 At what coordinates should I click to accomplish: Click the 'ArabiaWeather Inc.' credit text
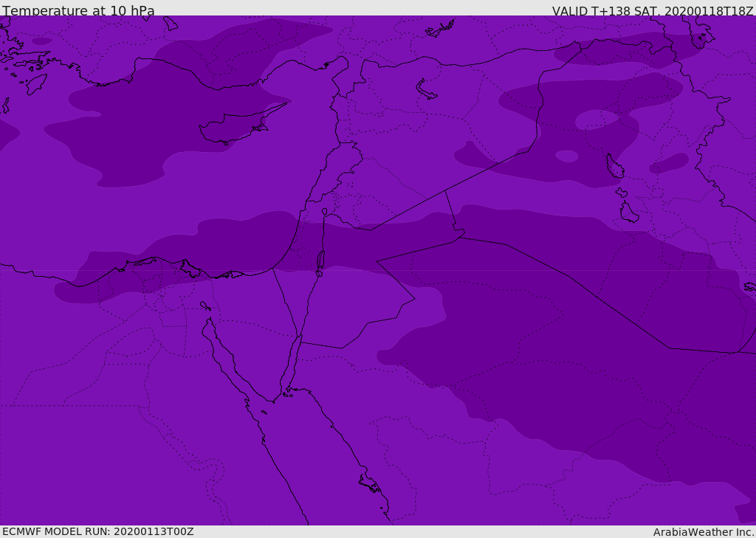[x=704, y=532]
